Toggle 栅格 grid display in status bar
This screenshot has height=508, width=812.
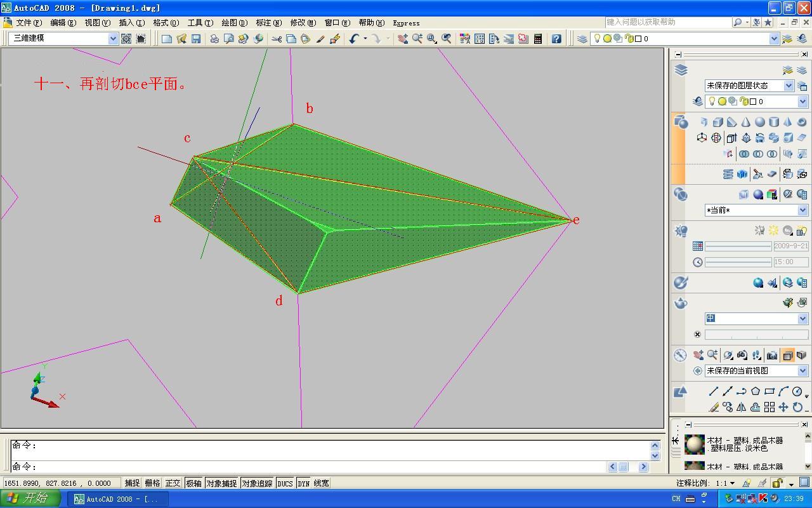(153, 483)
